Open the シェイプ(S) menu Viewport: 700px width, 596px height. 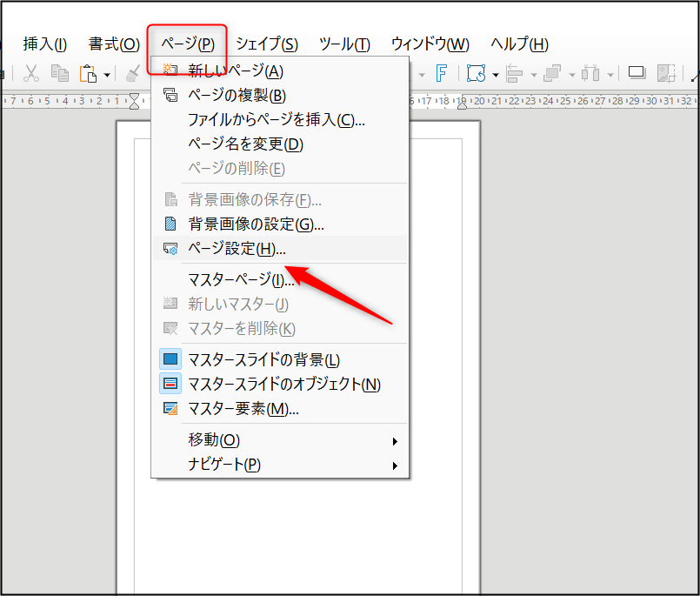click(267, 44)
